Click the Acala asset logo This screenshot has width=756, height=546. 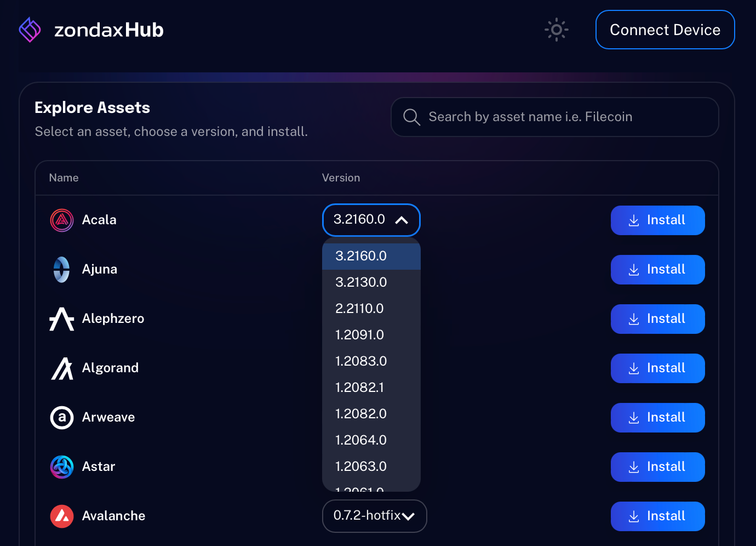62,220
